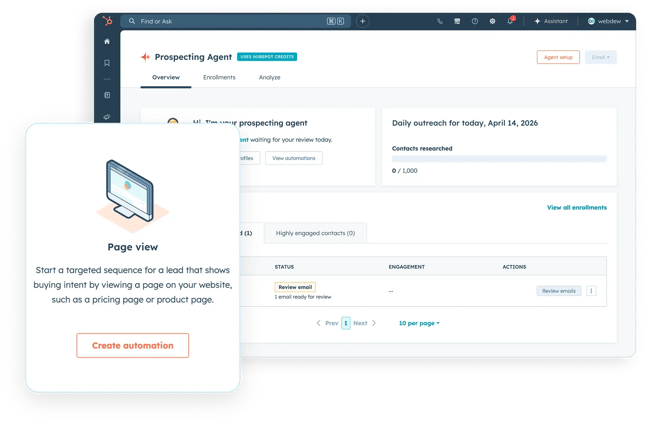Open bookmarks icon in sidebar
This screenshot has width=646, height=425.
[107, 63]
